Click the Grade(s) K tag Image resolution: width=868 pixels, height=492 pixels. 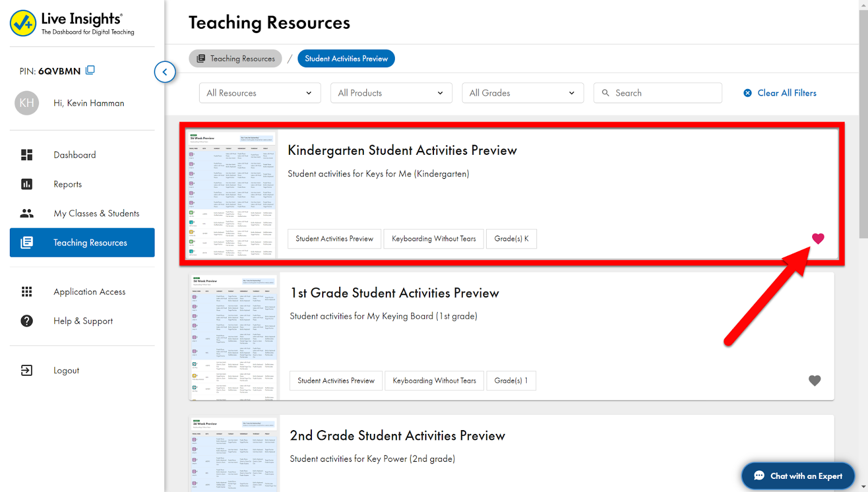(512, 239)
